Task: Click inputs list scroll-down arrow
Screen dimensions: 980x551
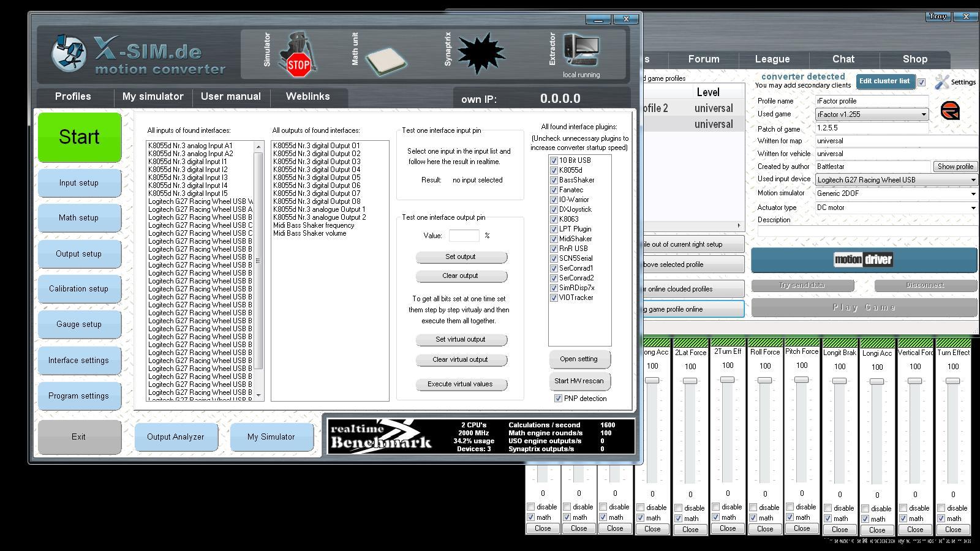Action: point(258,395)
